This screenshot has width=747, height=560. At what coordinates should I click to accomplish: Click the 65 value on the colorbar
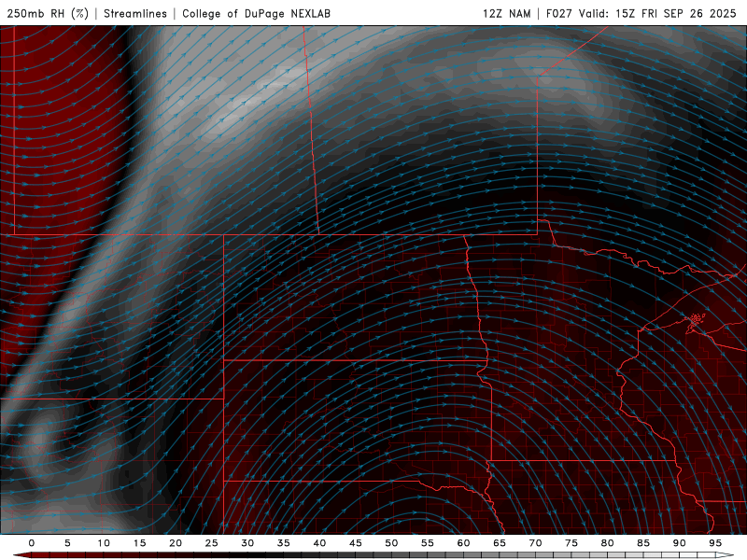click(500, 543)
